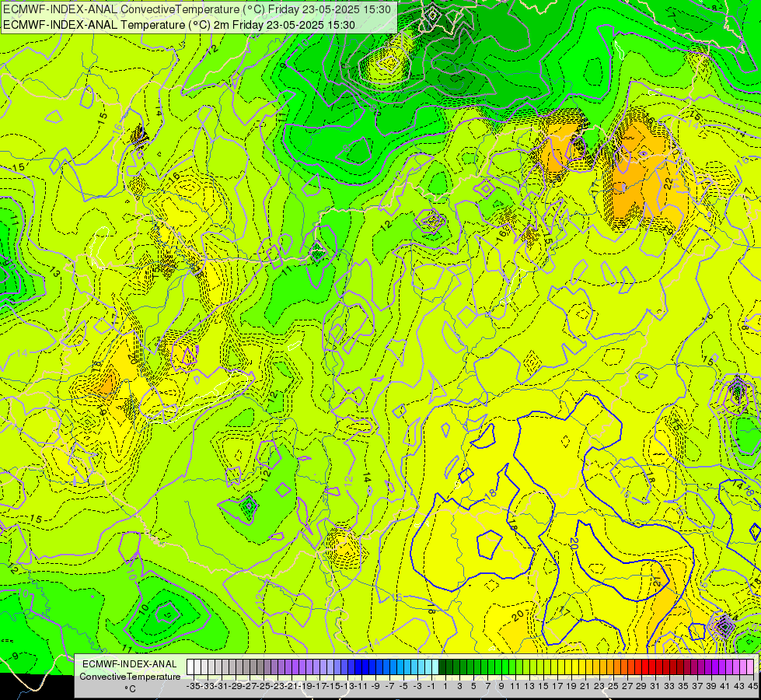Click the °C unit label in the legend
761x700 pixels.
pyautogui.click(x=130, y=688)
